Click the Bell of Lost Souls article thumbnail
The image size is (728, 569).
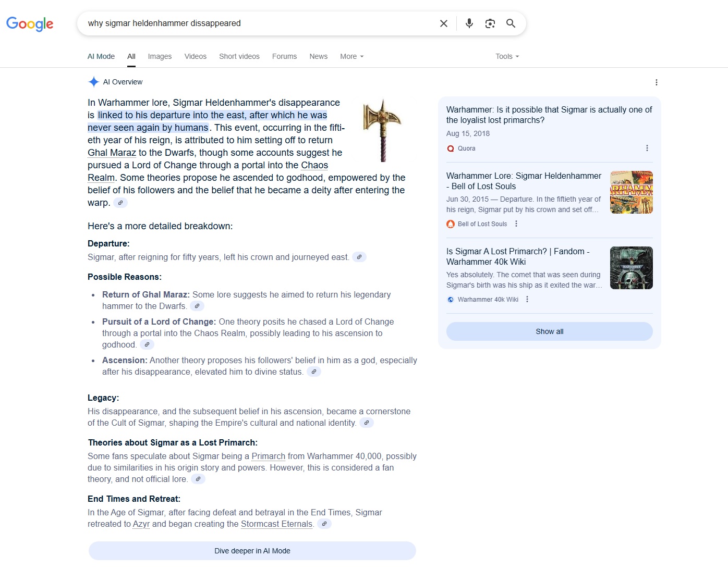(x=632, y=192)
